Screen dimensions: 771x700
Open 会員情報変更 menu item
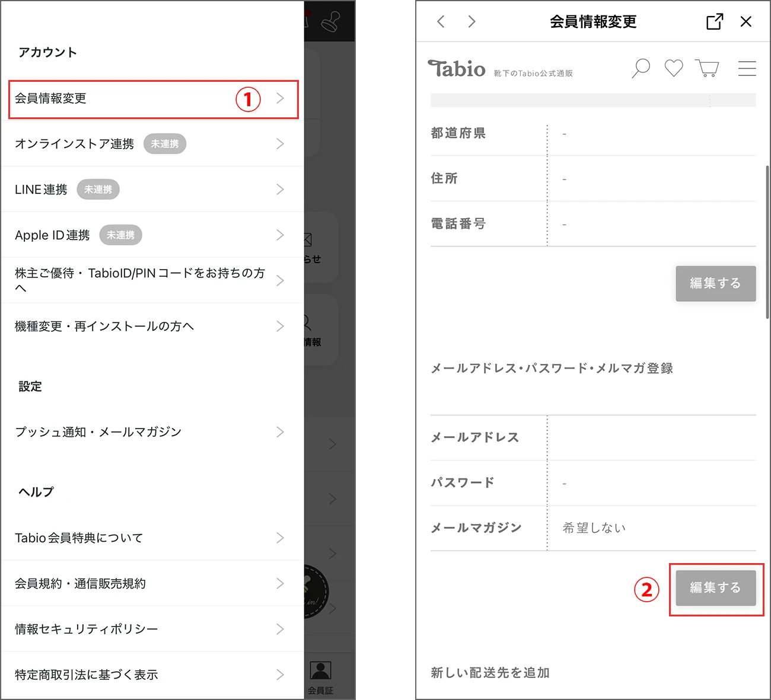[x=153, y=99]
